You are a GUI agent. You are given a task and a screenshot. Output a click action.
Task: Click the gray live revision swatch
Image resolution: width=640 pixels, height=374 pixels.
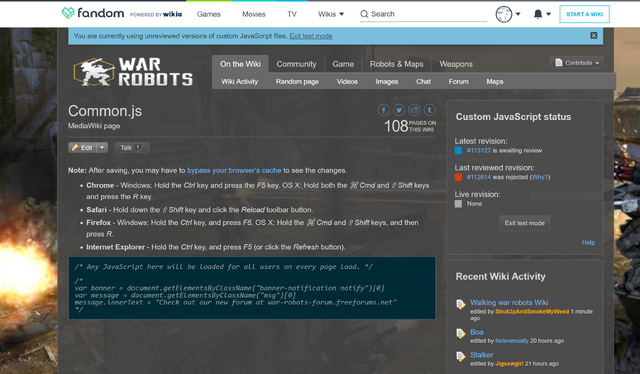click(x=458, y=204)
